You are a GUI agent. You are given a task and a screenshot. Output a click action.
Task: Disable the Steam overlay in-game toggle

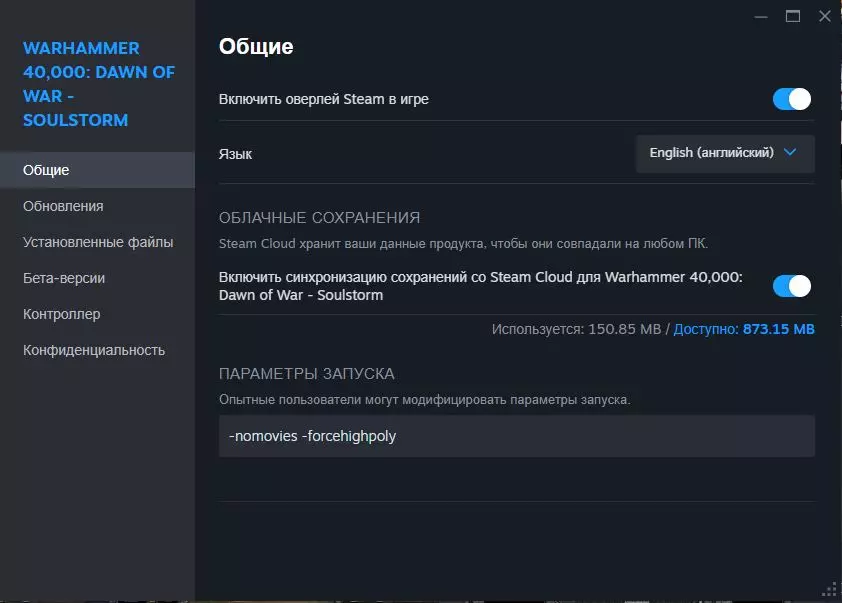point(791,99)
